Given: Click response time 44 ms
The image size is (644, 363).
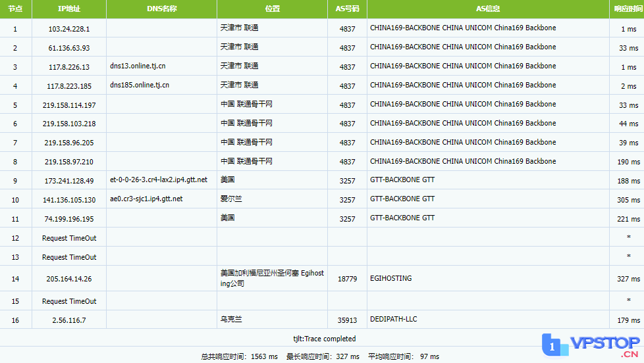Looking at the screenshot, I should point(629,124).
